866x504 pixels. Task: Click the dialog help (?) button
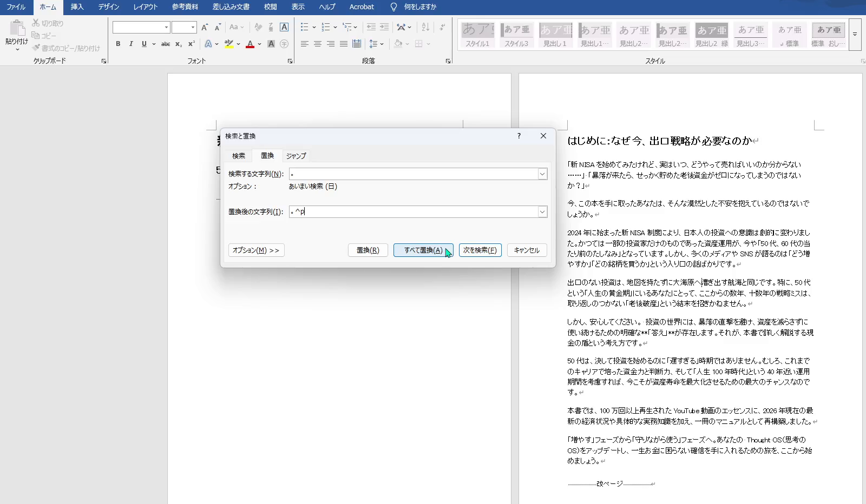coord(519,136)
